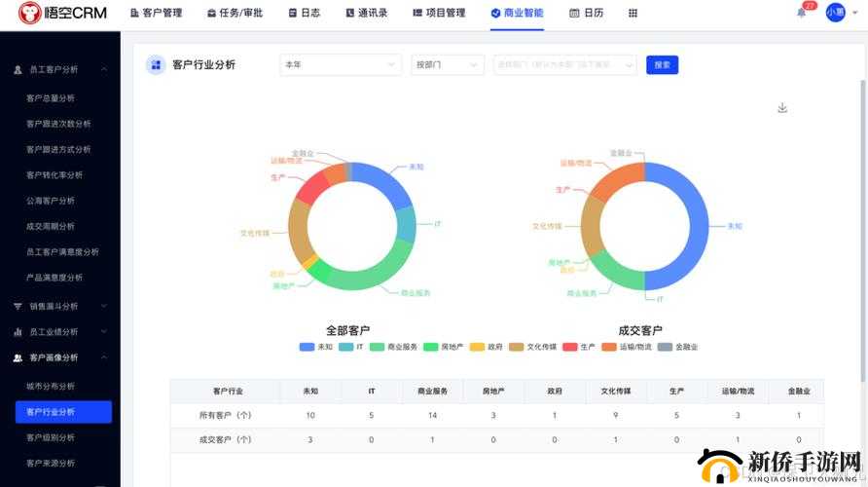Open 产品满意度分析 in the sidebar
Viewport: 868px width, 487px height.
click(x=54, y=277)
